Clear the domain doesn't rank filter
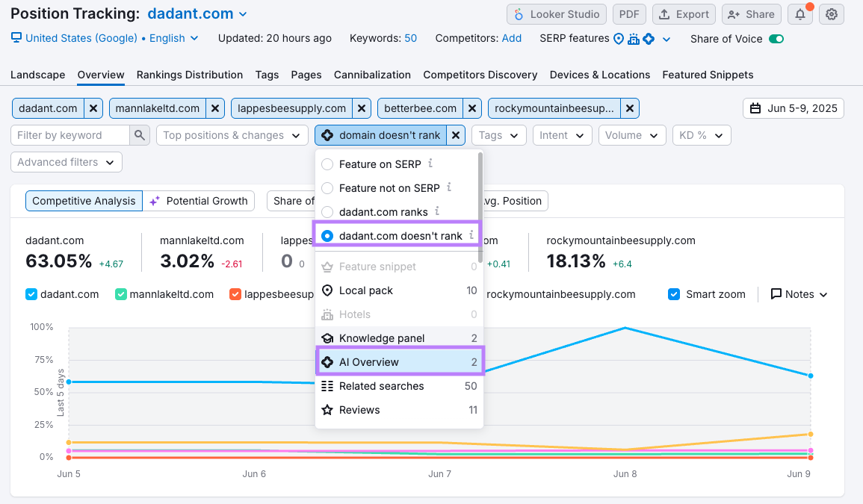The width and height of the screenshot is (863, 504). click(x=457, y=135)
